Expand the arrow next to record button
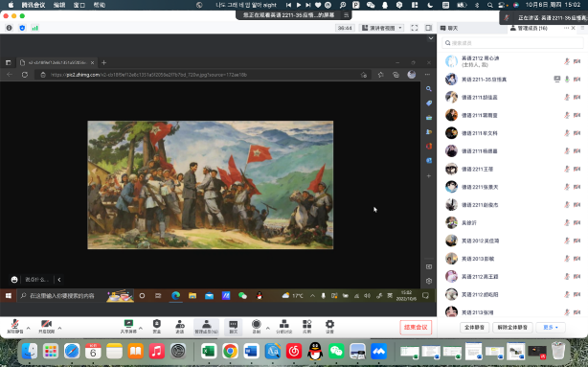588x367 pixels. 268,329
